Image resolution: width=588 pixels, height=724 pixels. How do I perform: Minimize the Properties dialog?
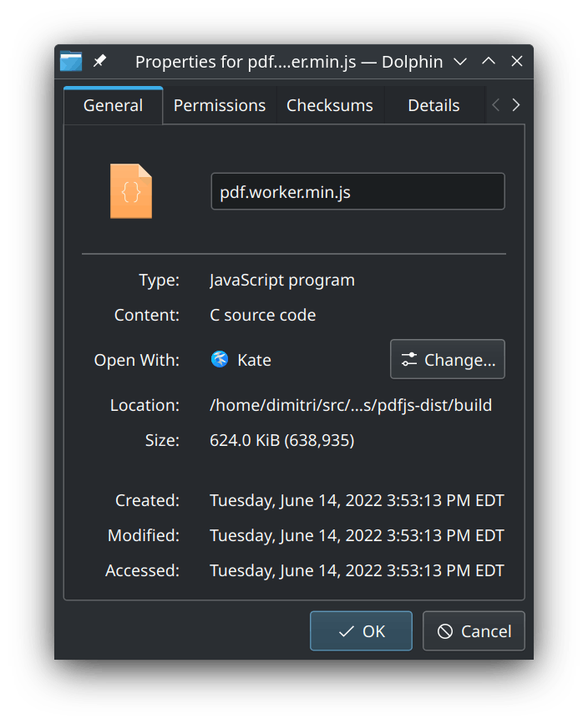tap(459, 62)
